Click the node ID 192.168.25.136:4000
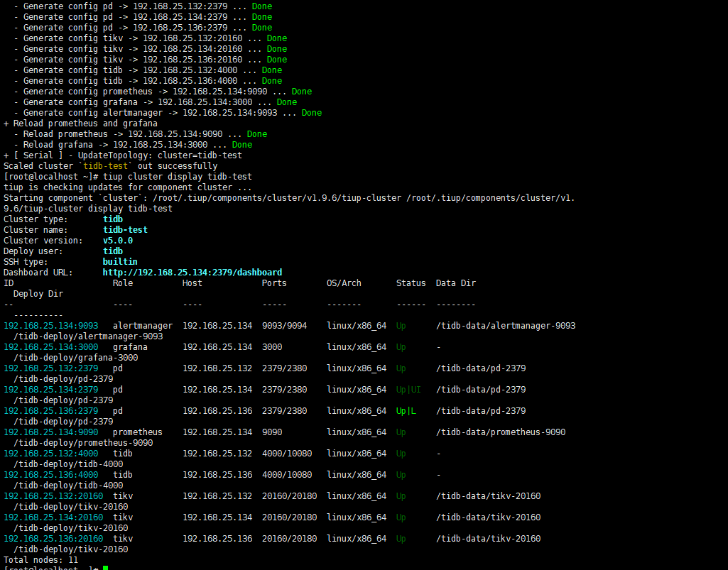Screen dimensions: 728x570 pos(51,476)
